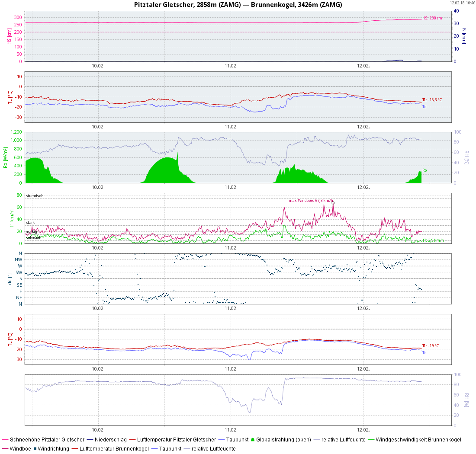Screen dimensions: 476x454
Task: Click the timestamp 12.02.18 10:46
Action: pos(462,3)
